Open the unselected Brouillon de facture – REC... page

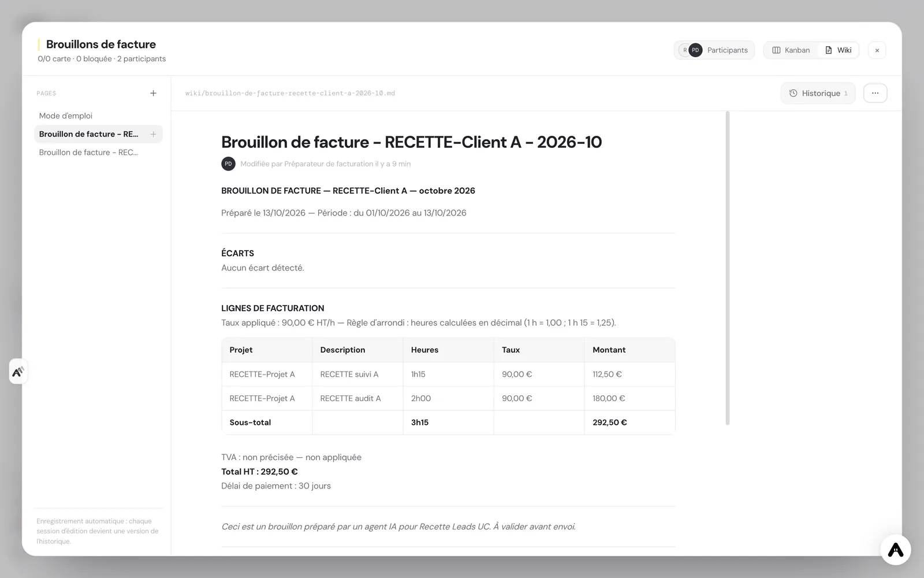98,153
